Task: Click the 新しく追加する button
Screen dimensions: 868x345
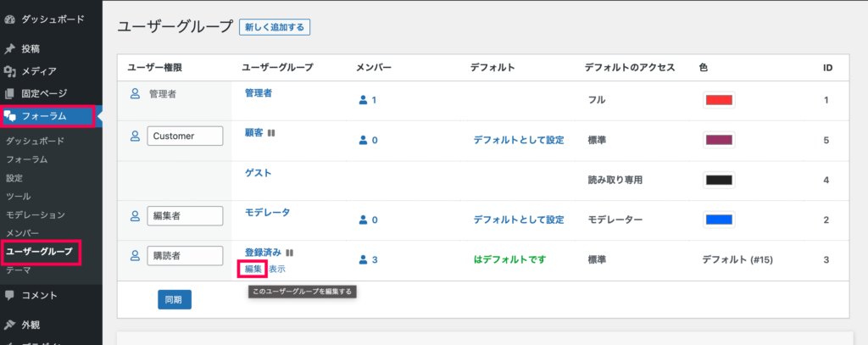Action: pos(275,27)
